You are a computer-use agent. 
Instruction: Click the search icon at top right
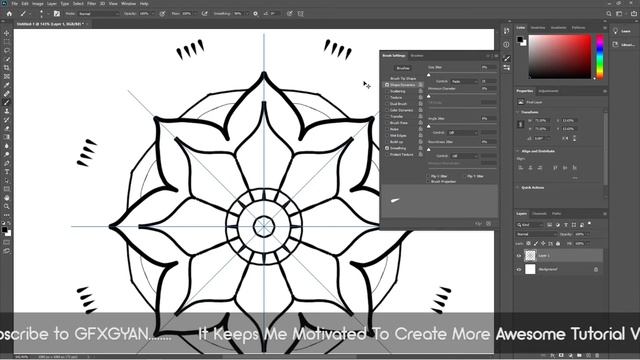609,13
